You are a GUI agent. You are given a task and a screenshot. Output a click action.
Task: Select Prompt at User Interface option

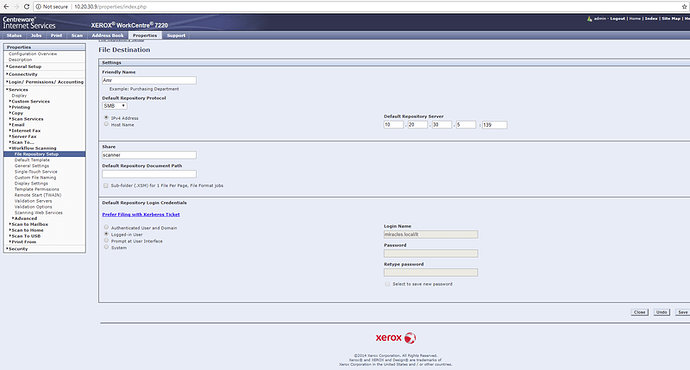pos(106,241)
